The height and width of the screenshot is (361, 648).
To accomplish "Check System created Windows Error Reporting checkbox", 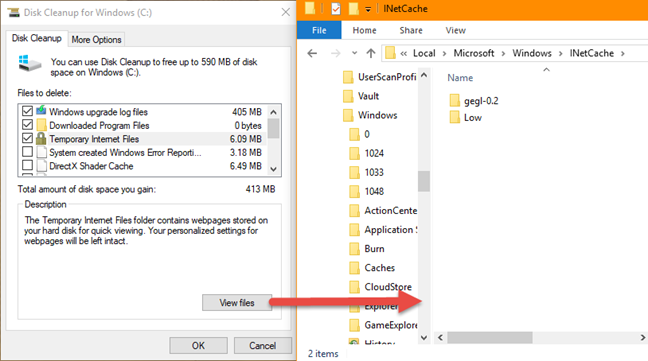I will tap(27, 152).
